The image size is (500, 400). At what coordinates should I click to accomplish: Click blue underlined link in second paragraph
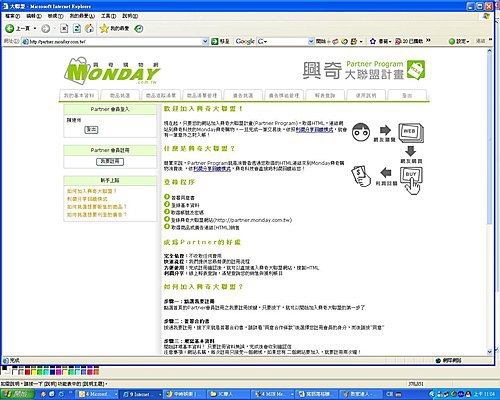(x=212, y=169)
